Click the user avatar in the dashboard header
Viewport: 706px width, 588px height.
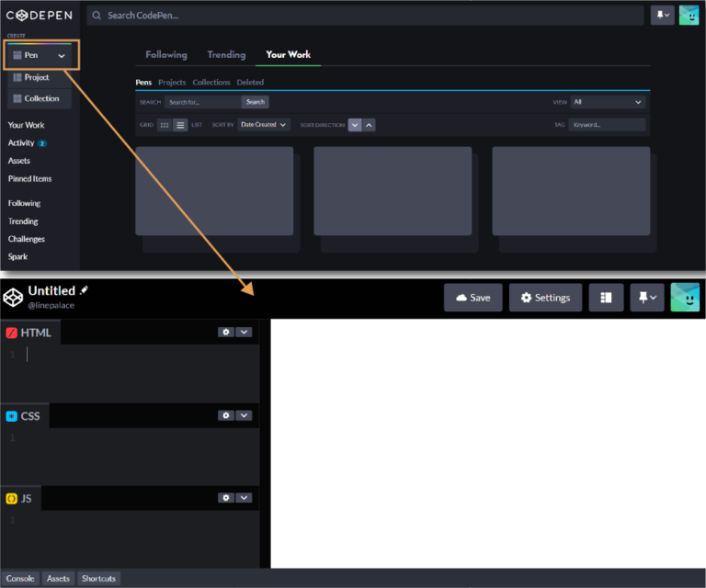(x=689, y=16)
